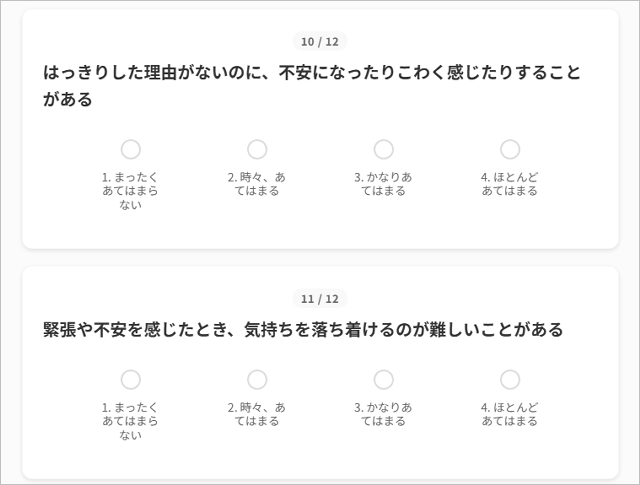Select radio "2. 時々、あてはまる" for question 10

[x=257, y=149]
